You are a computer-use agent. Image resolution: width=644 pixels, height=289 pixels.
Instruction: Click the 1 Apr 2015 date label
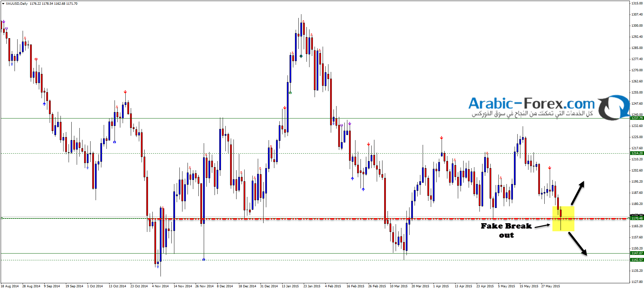(441, 286)
